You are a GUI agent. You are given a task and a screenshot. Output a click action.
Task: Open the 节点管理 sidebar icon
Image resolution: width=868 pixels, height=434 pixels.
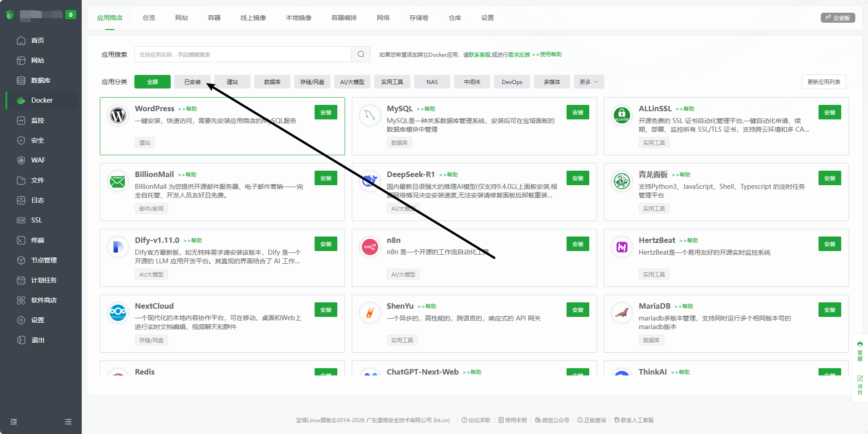pyautogui.click(x=21, y=260)
